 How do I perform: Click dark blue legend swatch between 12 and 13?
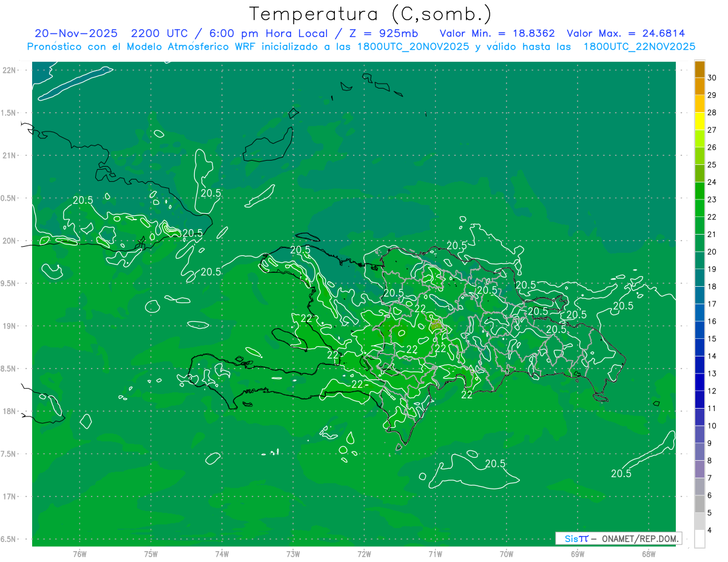tap(699, 383)
